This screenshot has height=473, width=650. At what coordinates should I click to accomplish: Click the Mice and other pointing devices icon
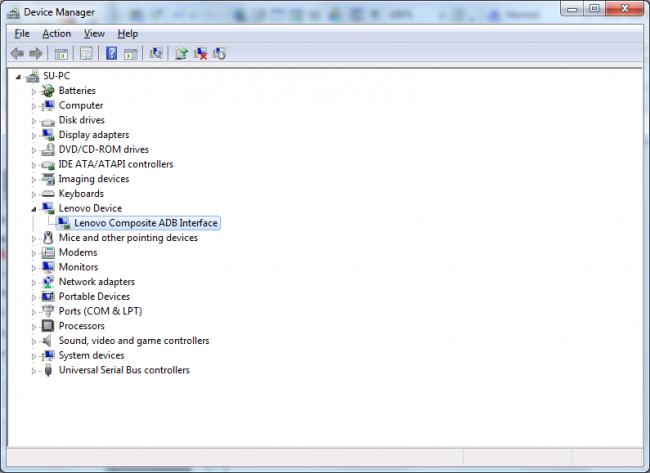click(x=48, y=238)
